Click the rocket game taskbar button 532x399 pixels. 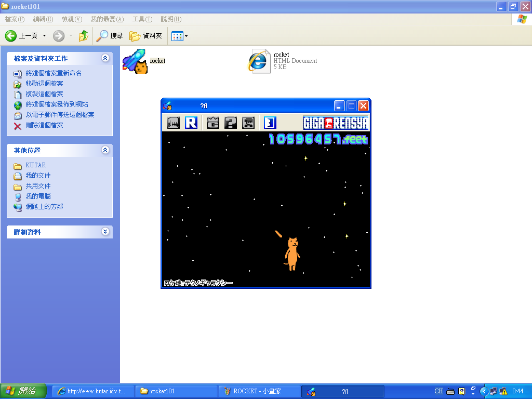click(343, 391)
